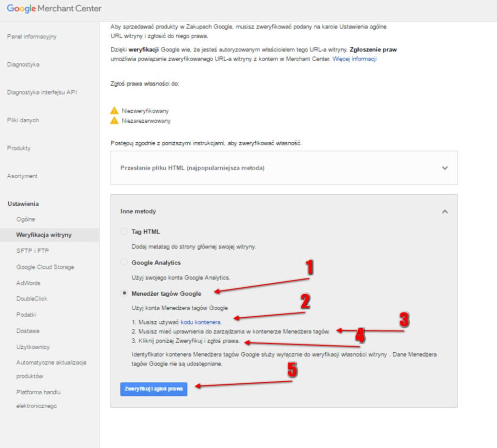Click the Ustawienia sidebar heading
This screenshot has width=497, height=448.
click(23, 204)
